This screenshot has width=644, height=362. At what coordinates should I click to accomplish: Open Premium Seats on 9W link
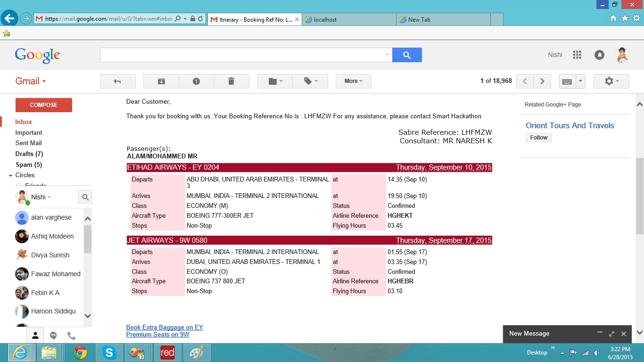158,334
